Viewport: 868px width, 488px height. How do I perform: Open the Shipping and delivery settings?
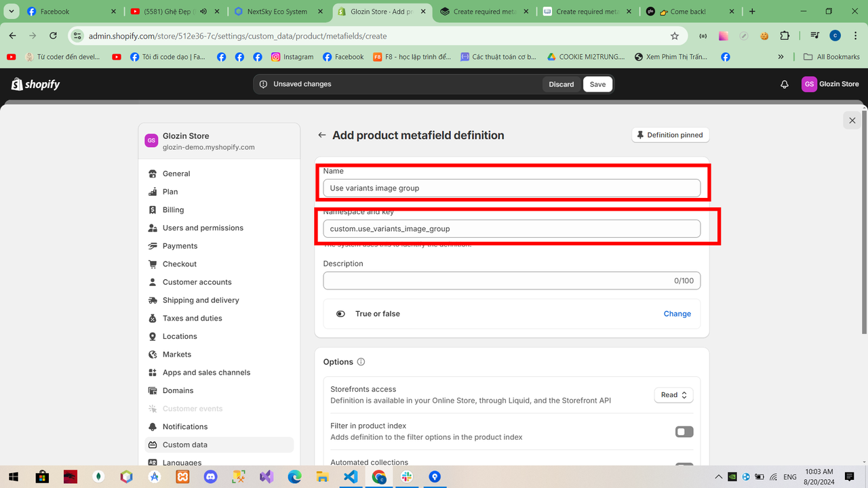tap(201, 300)
